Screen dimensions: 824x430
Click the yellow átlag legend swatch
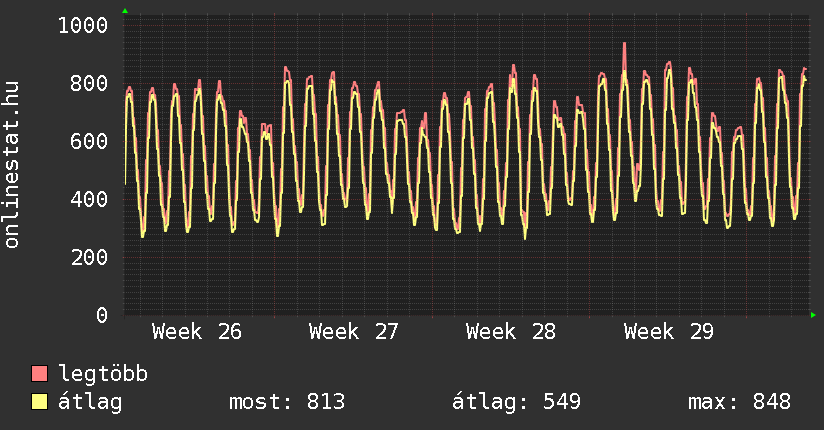pyautogui.click(x=39, y=402)
